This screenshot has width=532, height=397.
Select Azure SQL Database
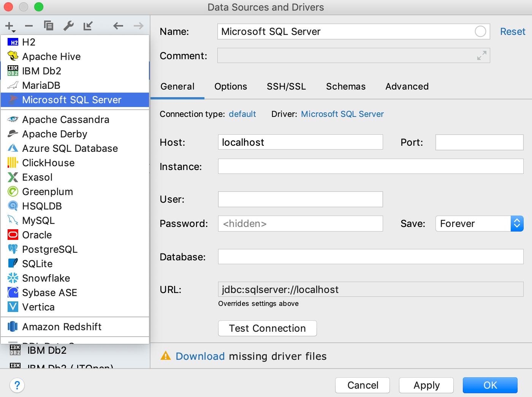coord(75,148)
